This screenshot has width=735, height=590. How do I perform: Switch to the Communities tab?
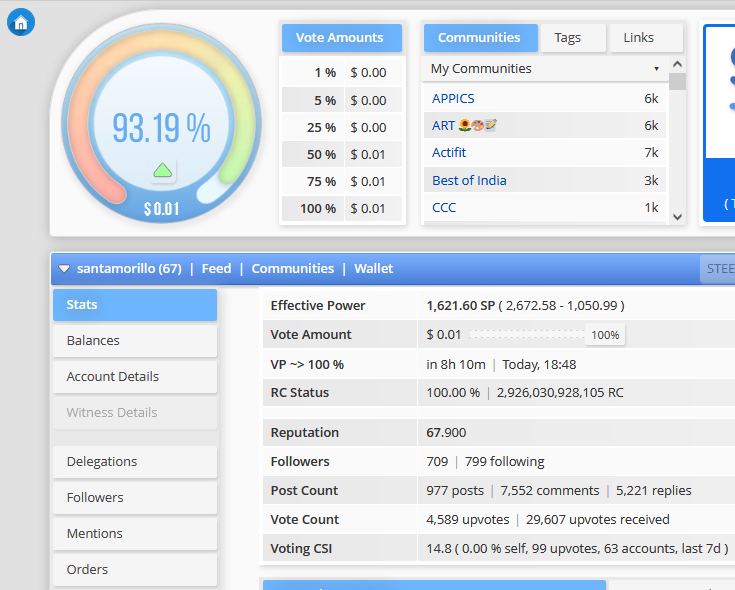click(x=480, y=37)
